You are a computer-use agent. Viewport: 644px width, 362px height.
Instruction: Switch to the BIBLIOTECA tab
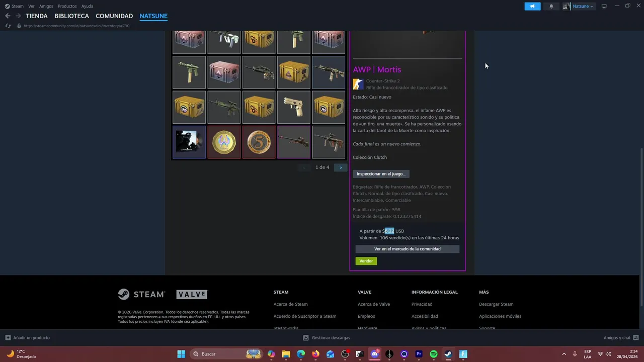(x=71, y=16)
